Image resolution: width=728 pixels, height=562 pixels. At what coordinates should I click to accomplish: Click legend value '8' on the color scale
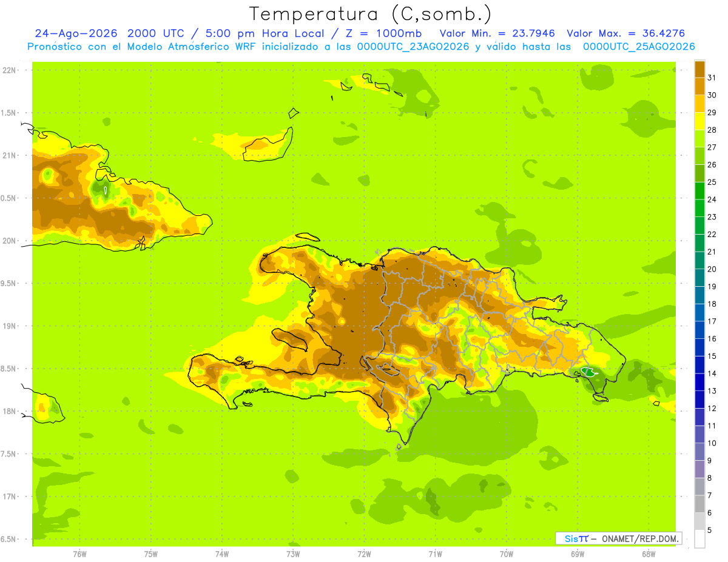click(709, 478)
